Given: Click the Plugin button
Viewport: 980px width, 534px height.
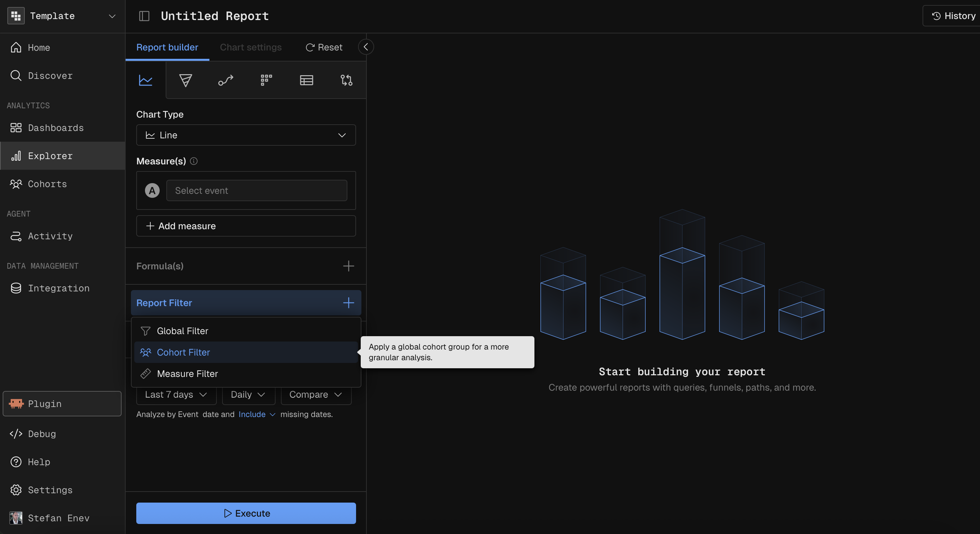Looking at the screenshot, I should click(62, 404).
